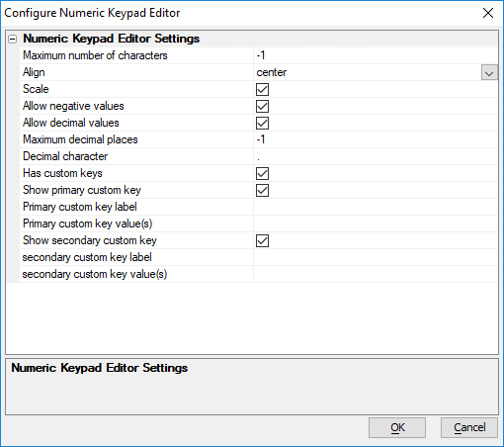Click the Numeric Keypad Editor Settings category header
The width and height of the screenshot is (504, 447).
tap(111, 39)
